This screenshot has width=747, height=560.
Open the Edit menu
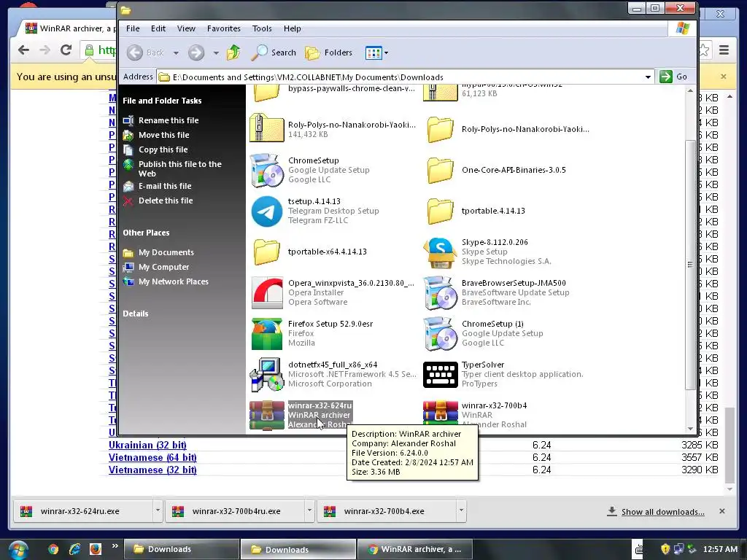coord(158,28)
